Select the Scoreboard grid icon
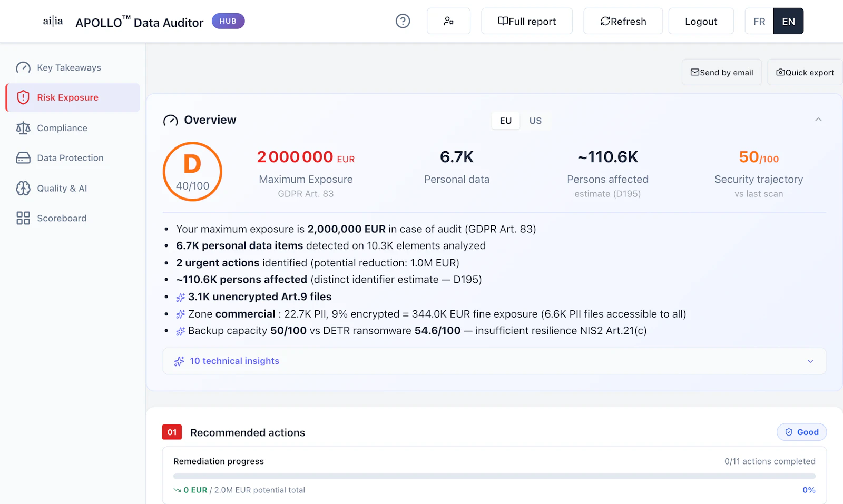Screen dimensions: 843x504 click(x=23, y=218)
